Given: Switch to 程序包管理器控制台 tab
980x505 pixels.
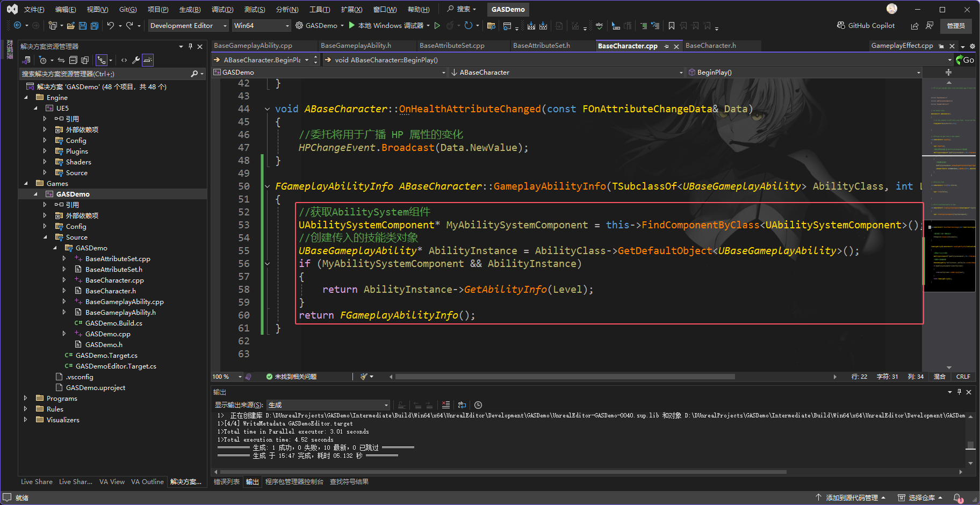Looking at the screenshot, I should click(294, 481).
